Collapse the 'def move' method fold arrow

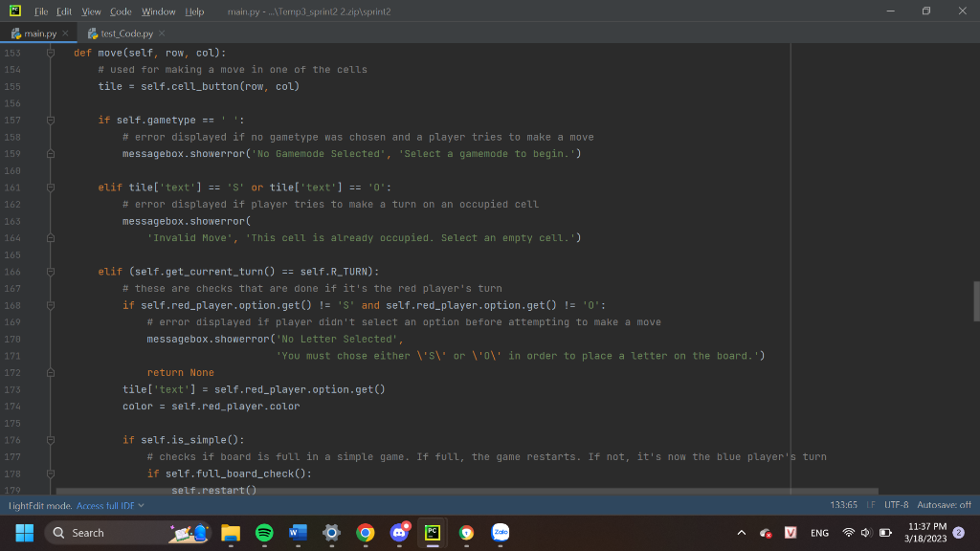(49, 53)
